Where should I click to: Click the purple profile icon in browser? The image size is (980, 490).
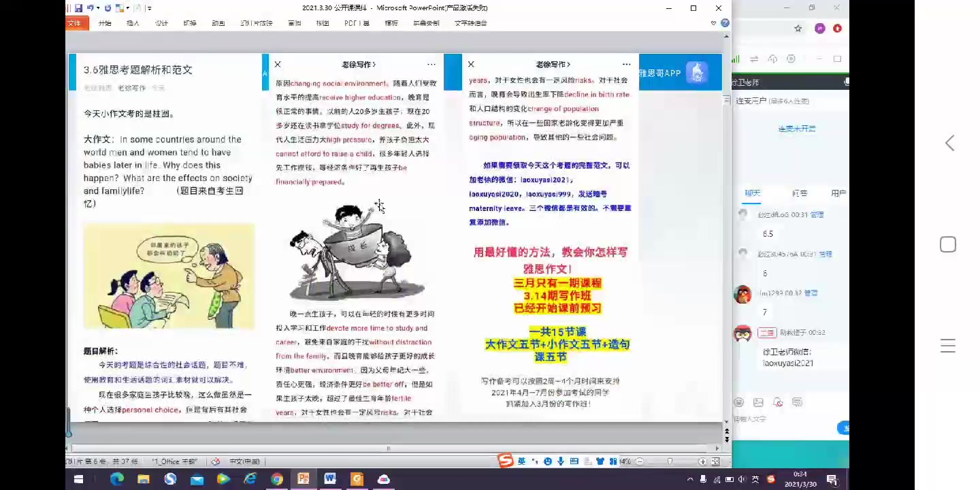820,29
